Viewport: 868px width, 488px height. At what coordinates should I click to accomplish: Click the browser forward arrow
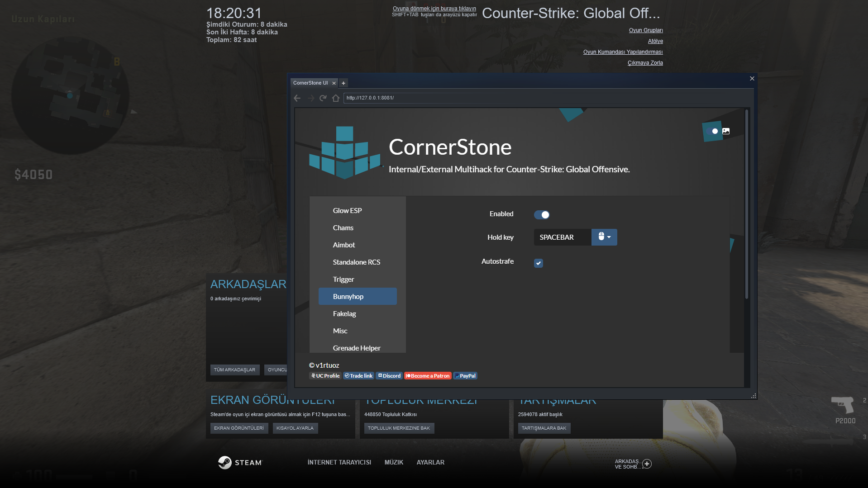310,98
